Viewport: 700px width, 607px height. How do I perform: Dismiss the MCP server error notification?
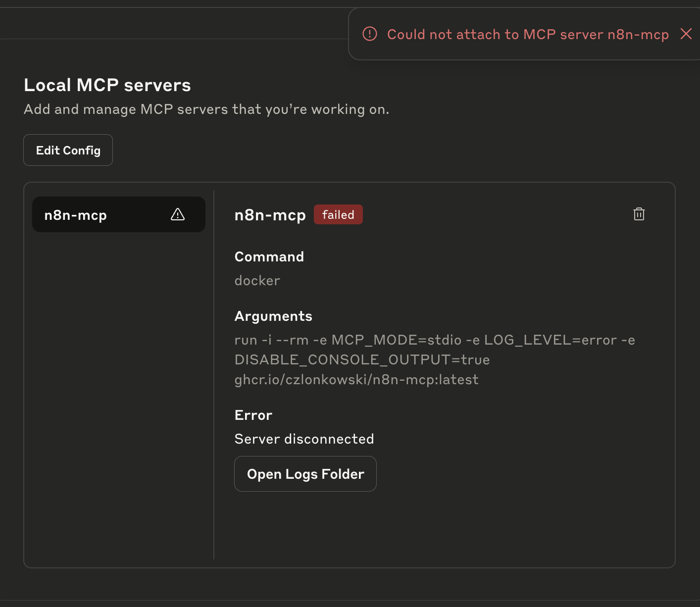pyautogui.click(x=686, y=34)
